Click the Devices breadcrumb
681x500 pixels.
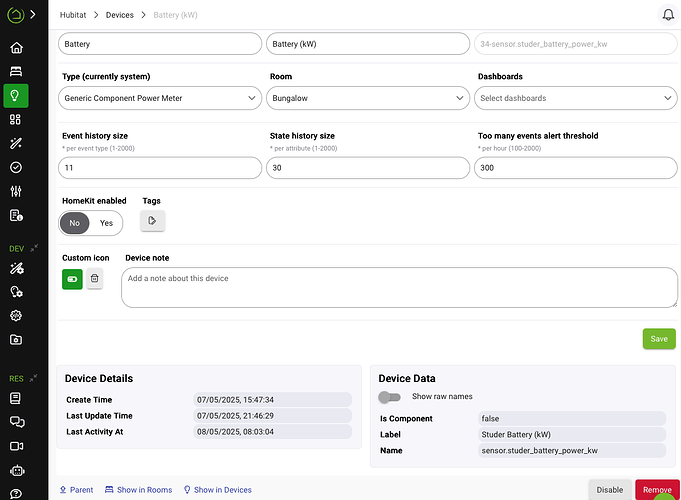(x=120, y=15)
